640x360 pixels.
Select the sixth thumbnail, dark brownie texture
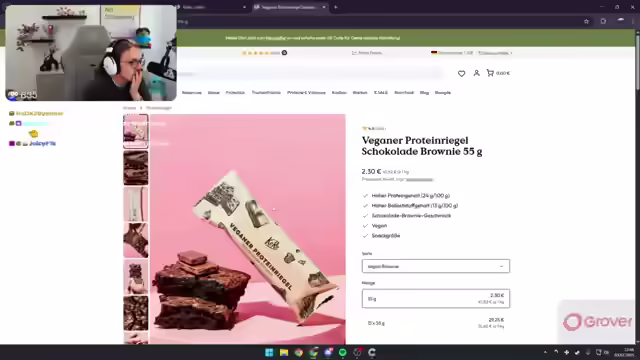[x=136, y=313]
